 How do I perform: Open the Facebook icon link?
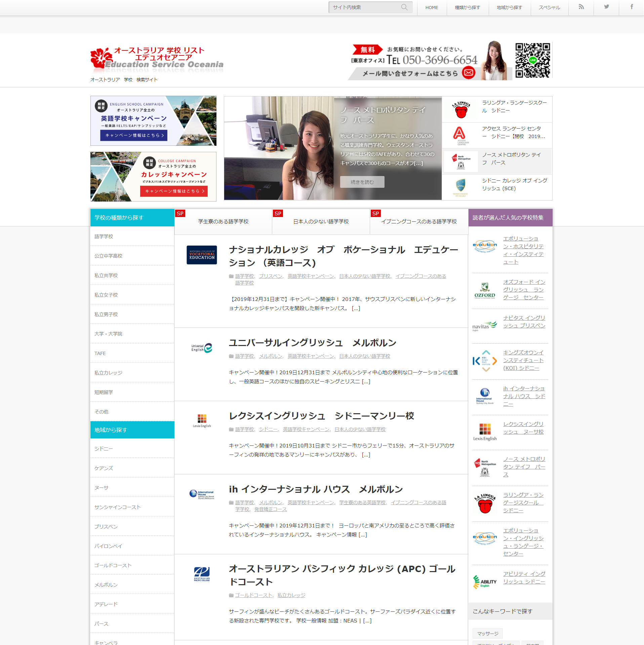(x=632, y=7)
